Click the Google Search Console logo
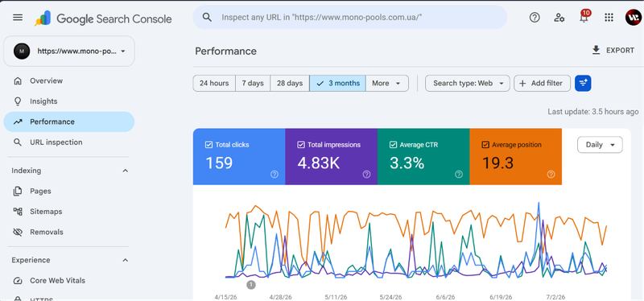 104,19
